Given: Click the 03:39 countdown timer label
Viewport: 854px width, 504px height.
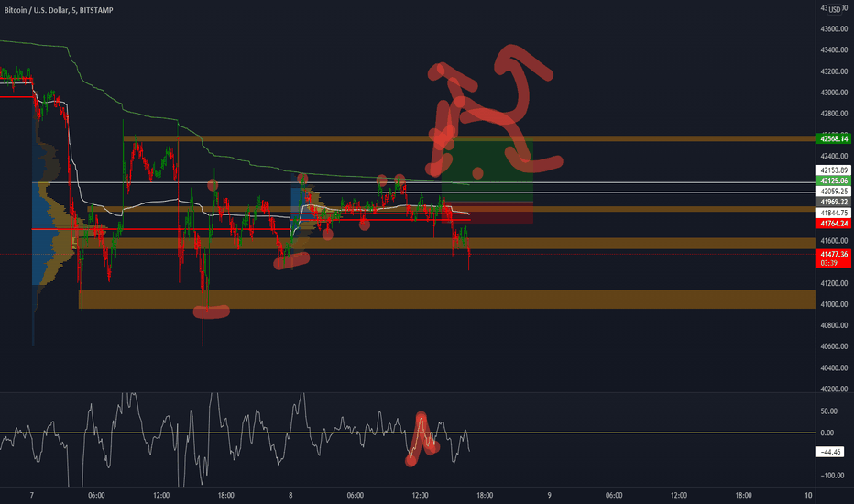Looking at the screenshot, I should pos(828,263).
